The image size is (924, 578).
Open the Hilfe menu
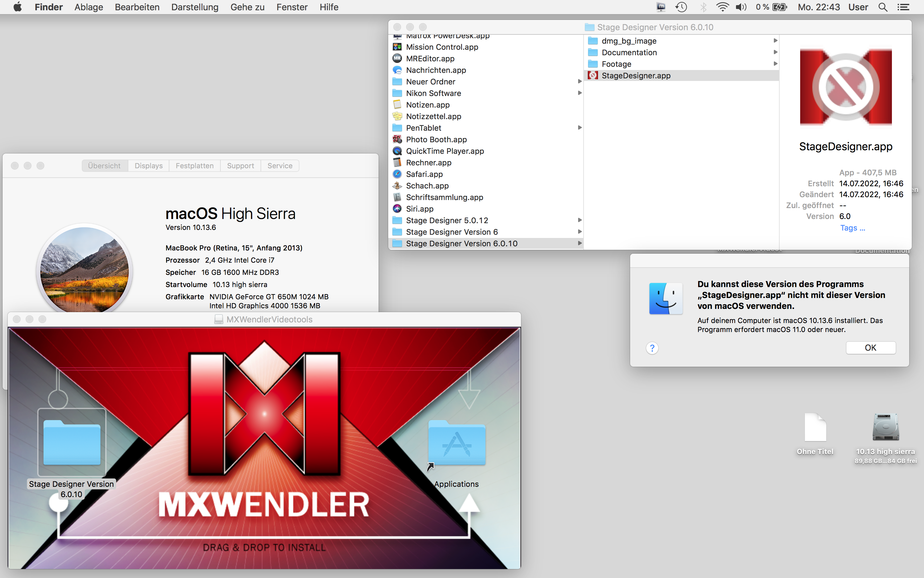point(329,7)
